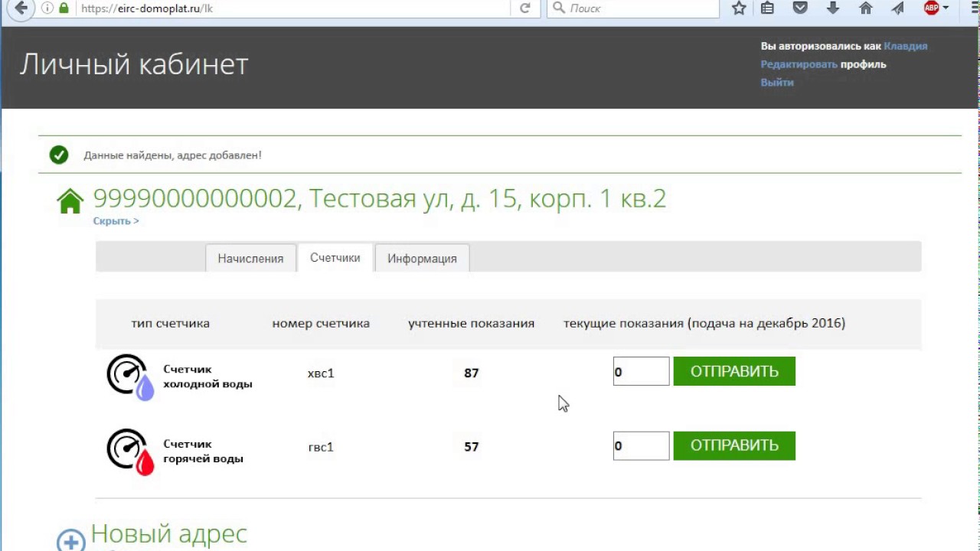The width and height of the screenshot is (980, 551).
Task: Click the green padlock security icon
Action: (64, 8)
